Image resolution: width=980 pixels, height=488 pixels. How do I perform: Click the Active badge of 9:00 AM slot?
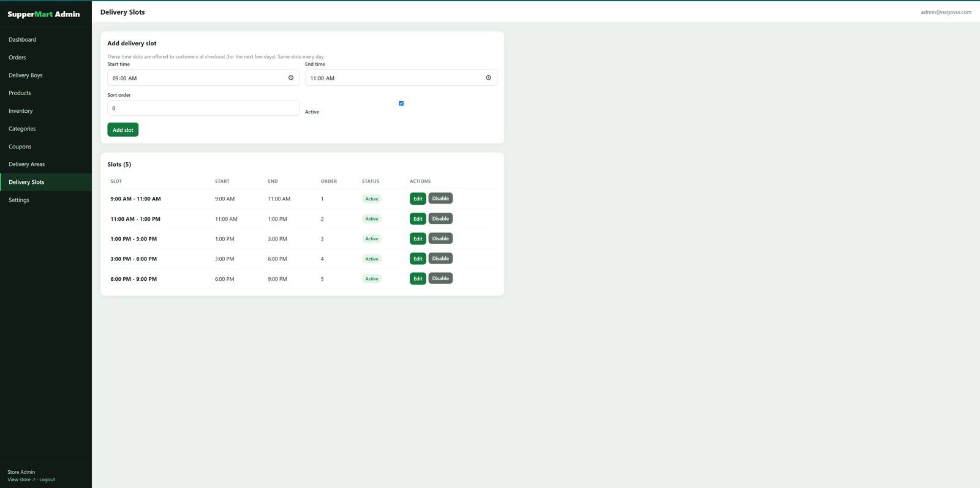372,199
